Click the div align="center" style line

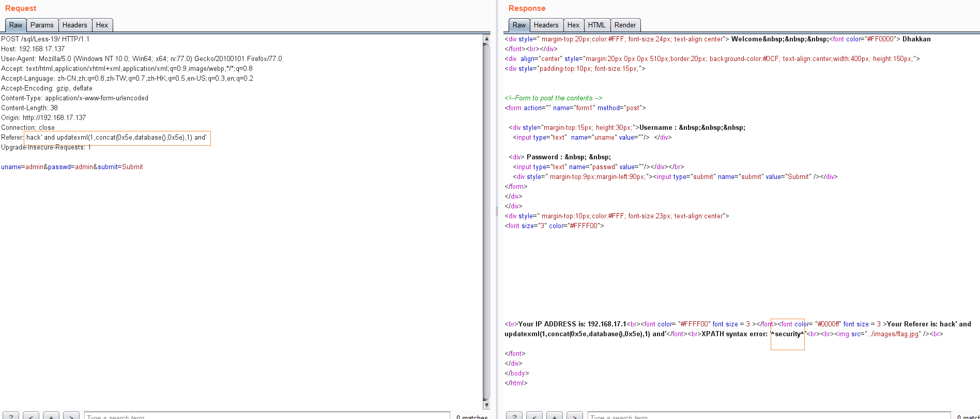coord(712,58)
